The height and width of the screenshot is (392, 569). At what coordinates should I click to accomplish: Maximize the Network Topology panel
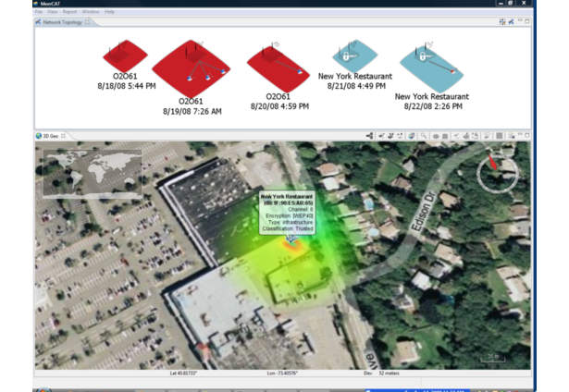527,21
